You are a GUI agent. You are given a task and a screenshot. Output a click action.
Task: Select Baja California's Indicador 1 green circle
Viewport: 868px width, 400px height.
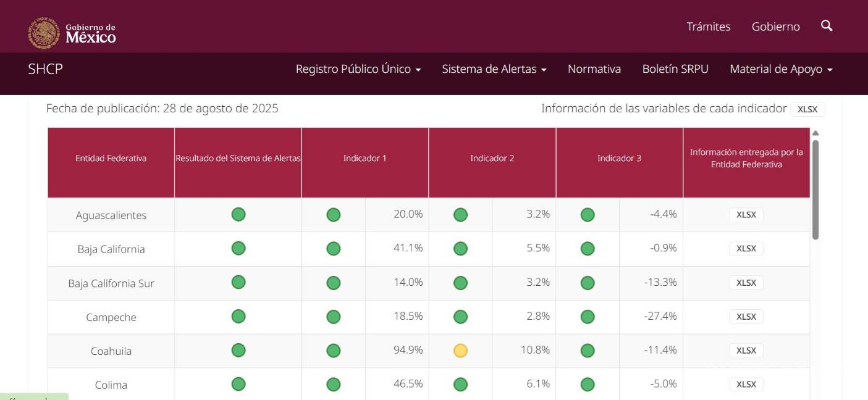[x=333, y=249]
